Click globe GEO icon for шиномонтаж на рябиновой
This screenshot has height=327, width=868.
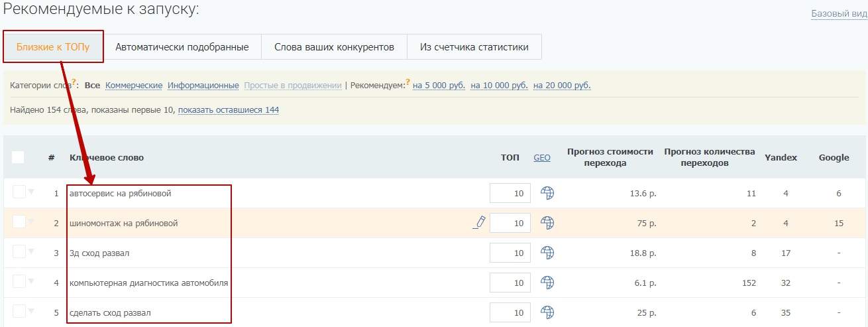tap(547, 223)
